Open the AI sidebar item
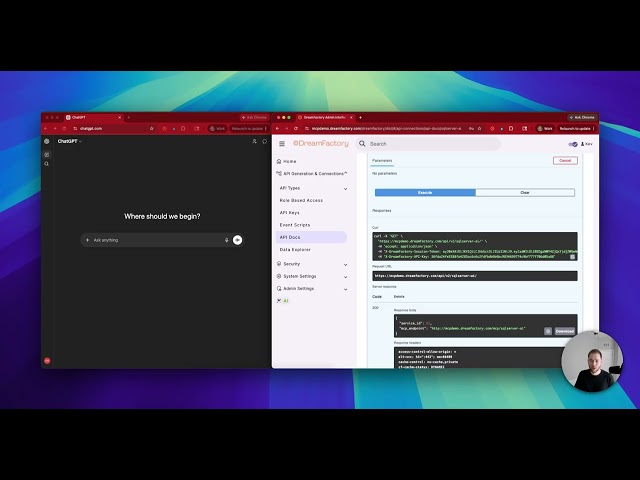This screenshot has width=640, height=480. [x=282, y=301]
